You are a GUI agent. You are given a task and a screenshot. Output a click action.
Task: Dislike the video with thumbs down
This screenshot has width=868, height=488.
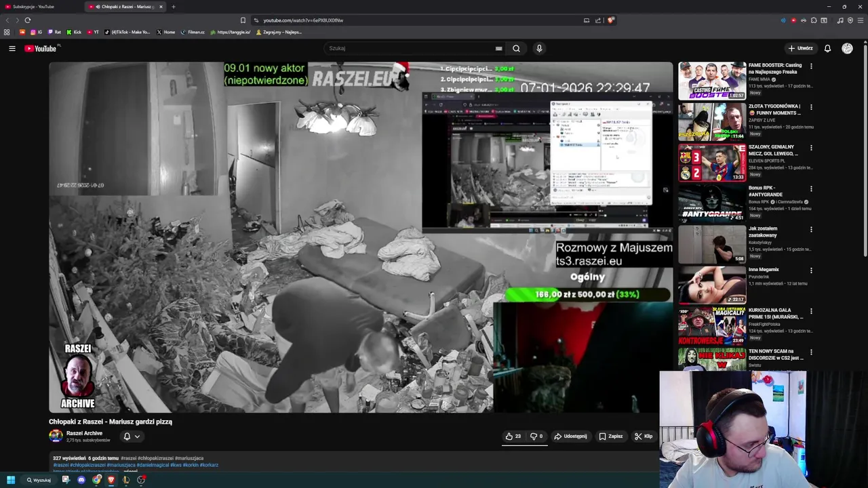[536, 436]
